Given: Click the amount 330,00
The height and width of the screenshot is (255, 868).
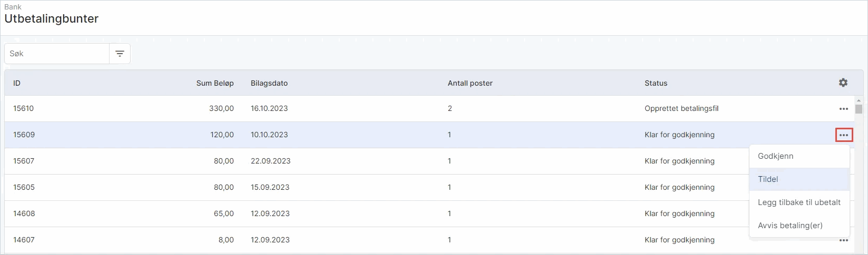Looking at the screenshot, I should click(x=221, y=108).
